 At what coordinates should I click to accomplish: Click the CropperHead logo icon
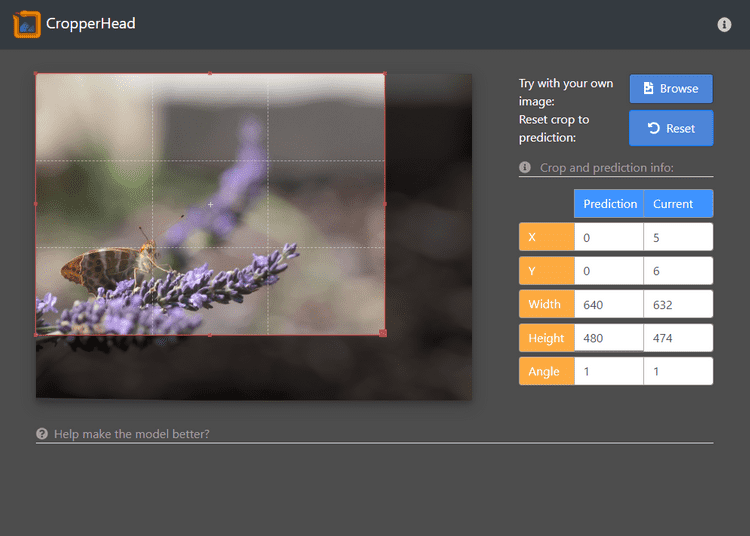pyautogui.click(x=27, y=24)
